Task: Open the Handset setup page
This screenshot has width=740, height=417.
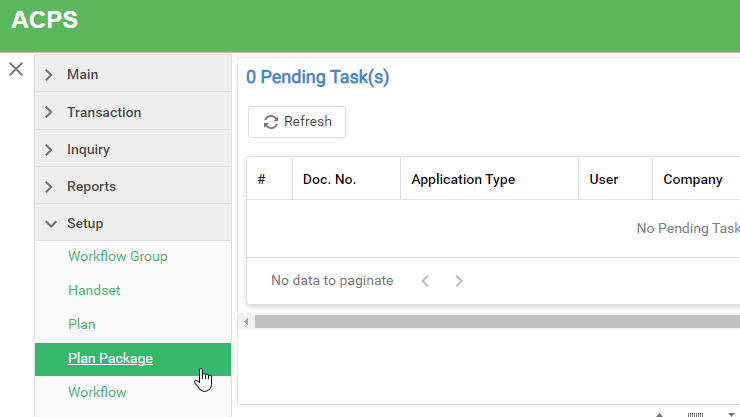Action: (94, 290)
